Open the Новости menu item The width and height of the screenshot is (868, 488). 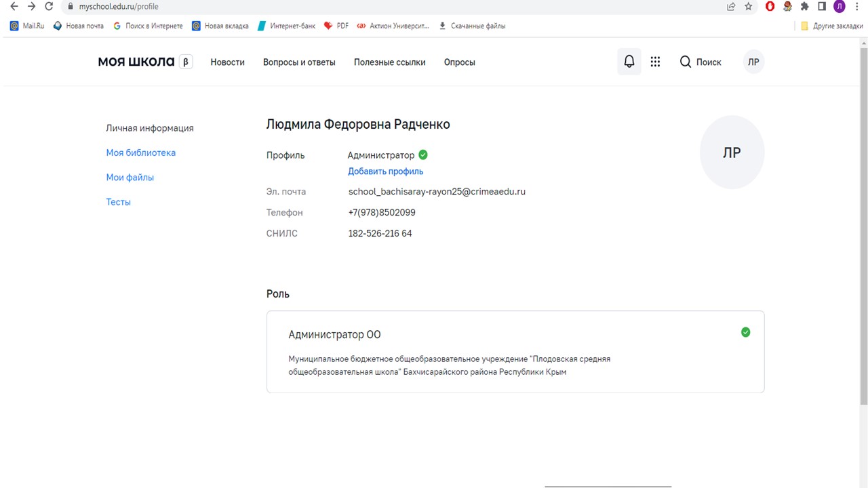tap(227, 62)
